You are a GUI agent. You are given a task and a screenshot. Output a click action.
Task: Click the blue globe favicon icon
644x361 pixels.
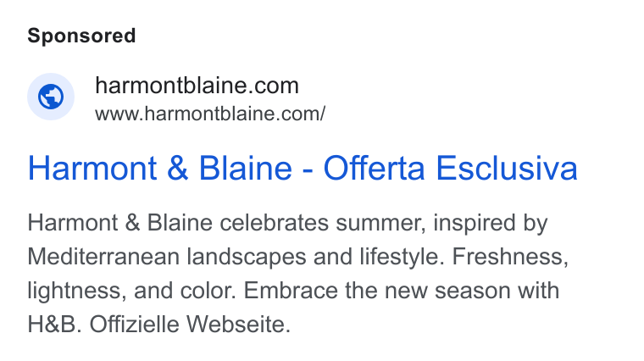(51, 97)
